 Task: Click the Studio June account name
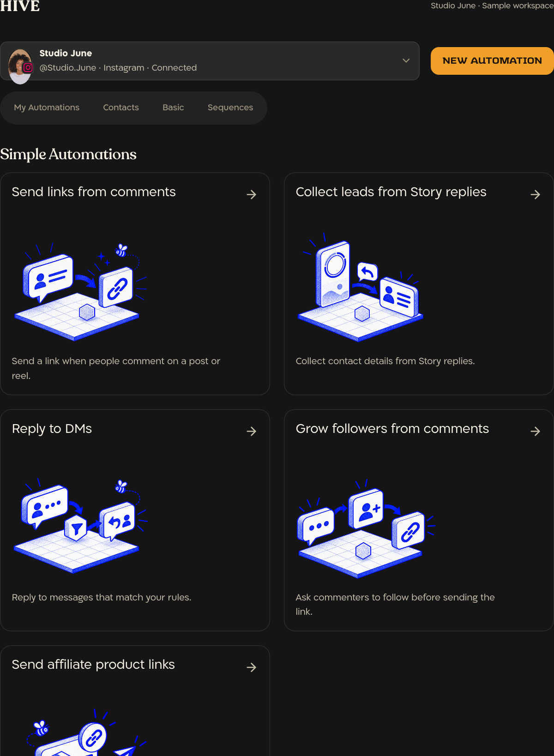tap(66, 53)
